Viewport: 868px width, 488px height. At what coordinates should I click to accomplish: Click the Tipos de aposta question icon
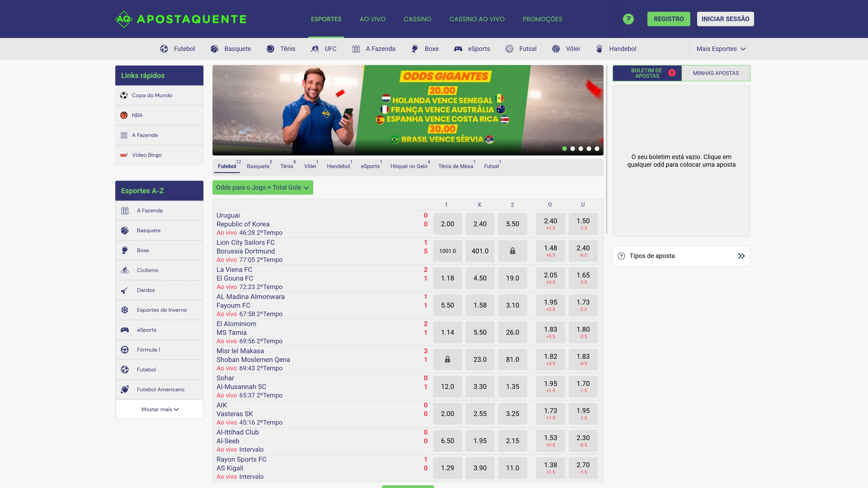[x=621, y=256]
